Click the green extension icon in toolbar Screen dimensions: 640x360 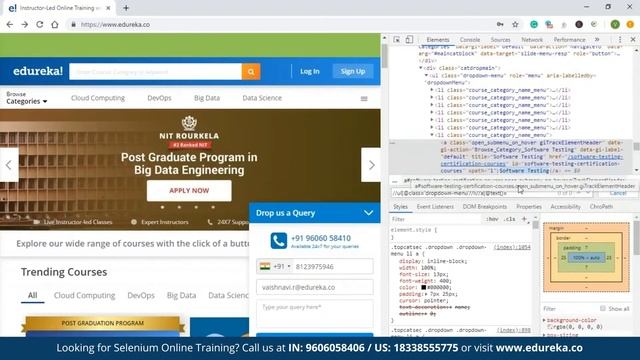point(534,24)
